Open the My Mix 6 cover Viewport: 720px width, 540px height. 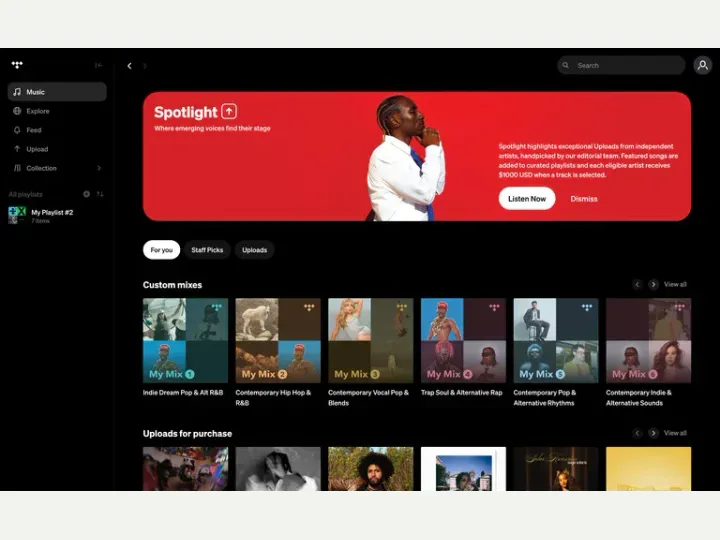[x=648, y=341]
